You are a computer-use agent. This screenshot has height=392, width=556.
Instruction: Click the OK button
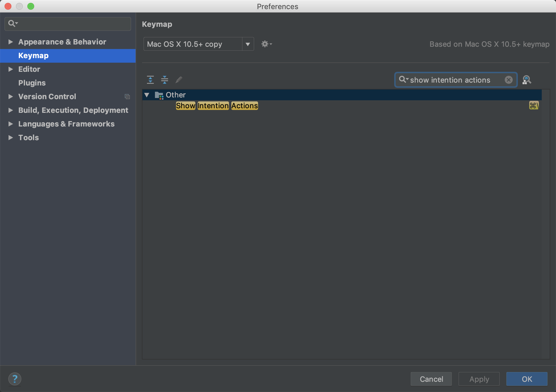[527, 379]
